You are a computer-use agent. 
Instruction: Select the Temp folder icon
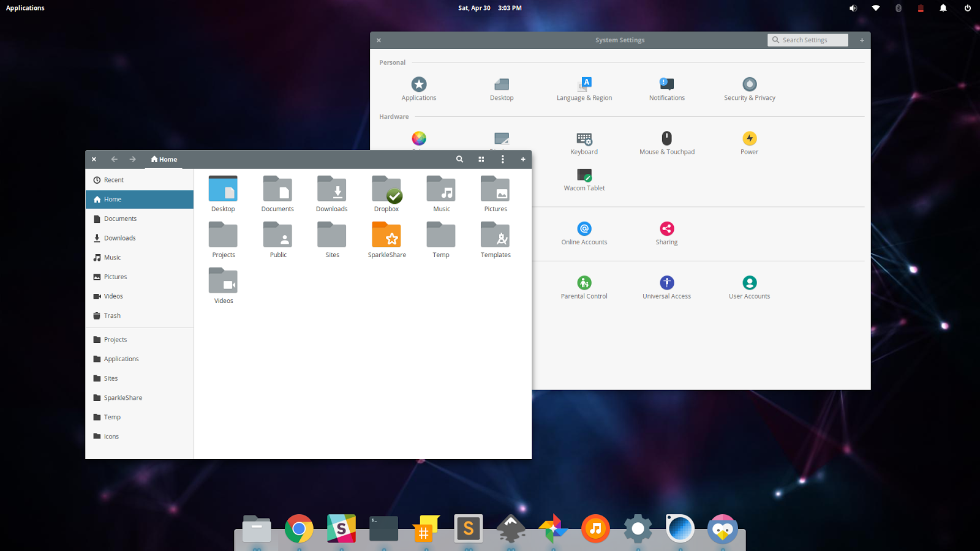(441, 235)
